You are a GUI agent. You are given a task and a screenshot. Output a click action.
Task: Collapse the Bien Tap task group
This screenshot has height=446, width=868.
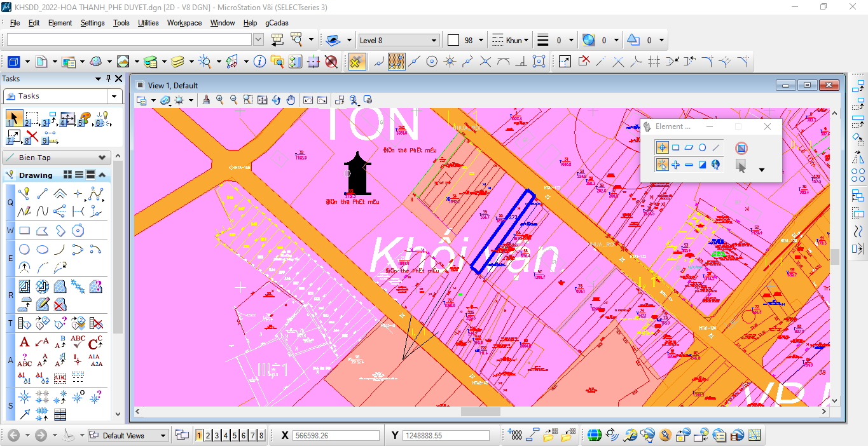coord(102,158)
